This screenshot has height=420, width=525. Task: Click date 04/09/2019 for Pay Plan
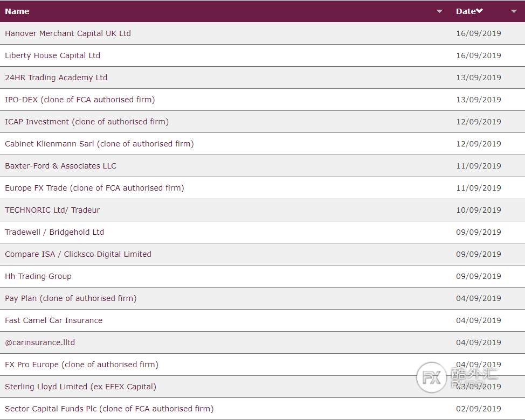(479, 298)
